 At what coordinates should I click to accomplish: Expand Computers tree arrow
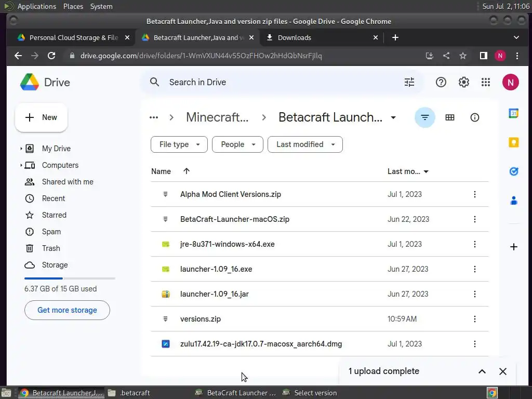click(21, 165)
